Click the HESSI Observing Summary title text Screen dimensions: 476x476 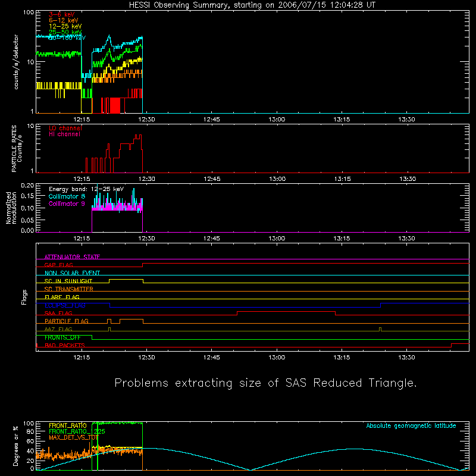[x=252, y=5]
